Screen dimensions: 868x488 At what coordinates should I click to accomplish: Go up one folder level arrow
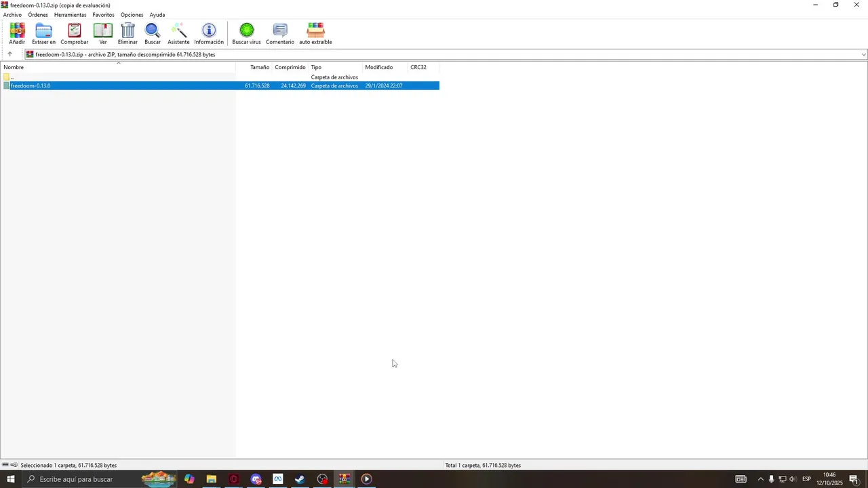(x=9, y=54)
